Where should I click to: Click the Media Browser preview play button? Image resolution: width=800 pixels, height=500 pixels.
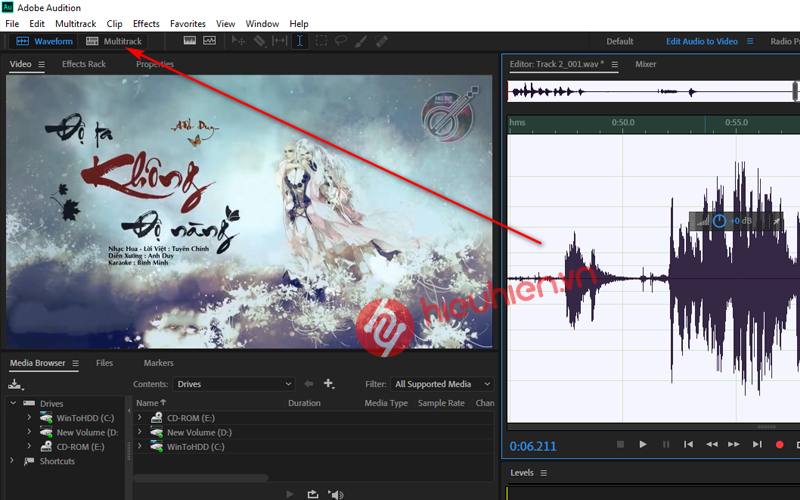click(290, 494)
